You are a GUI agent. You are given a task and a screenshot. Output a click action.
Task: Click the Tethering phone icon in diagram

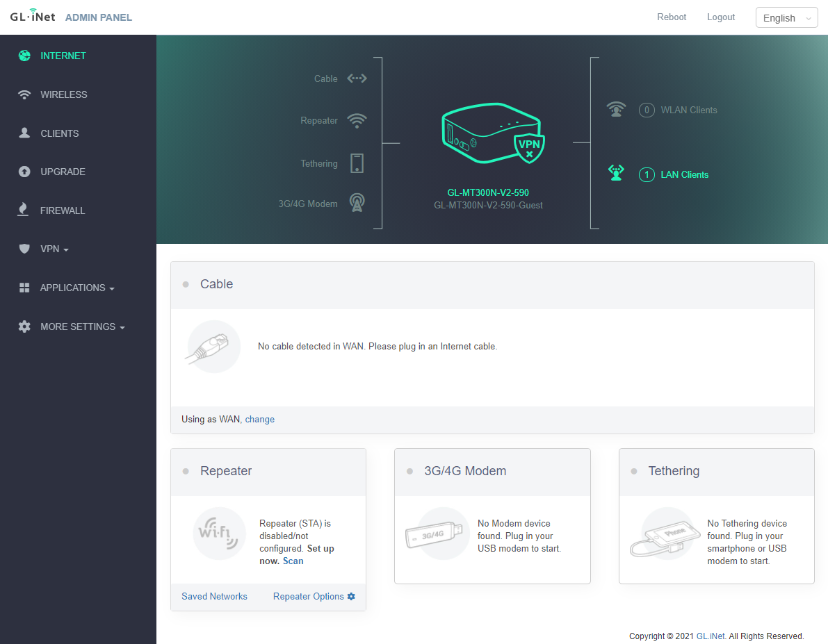click(x=357, y=163)
